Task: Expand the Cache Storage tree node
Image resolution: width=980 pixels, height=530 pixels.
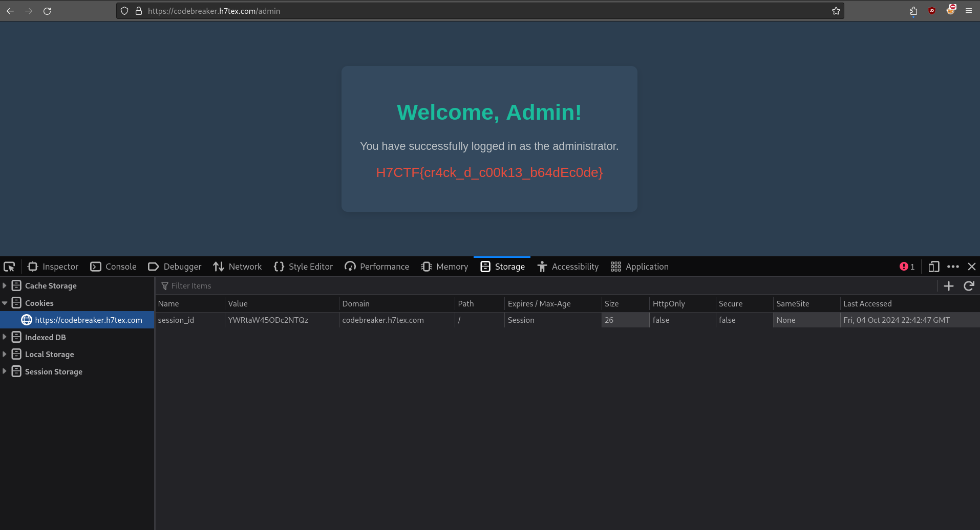Action: 5,285
